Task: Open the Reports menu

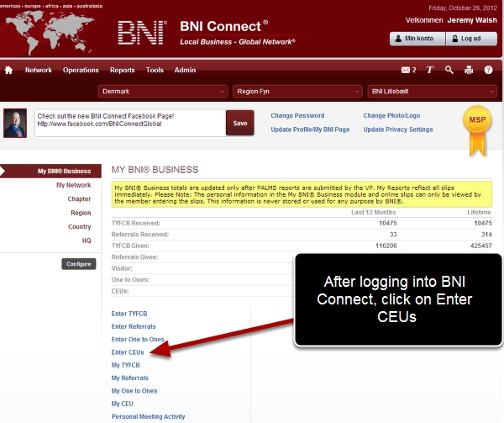Action: (x=122, y=71)
